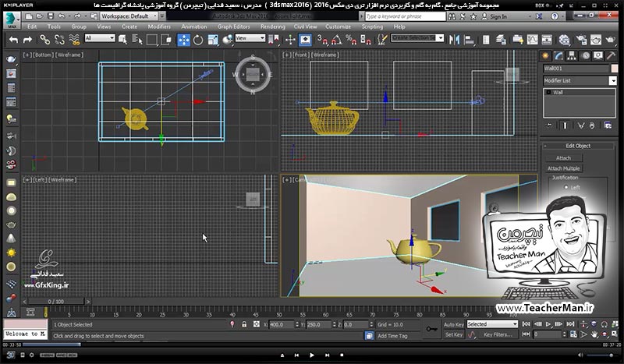Click the Render Production teapot icon
Viewport: 624px width, 364px height.
(x=611, y=40)
